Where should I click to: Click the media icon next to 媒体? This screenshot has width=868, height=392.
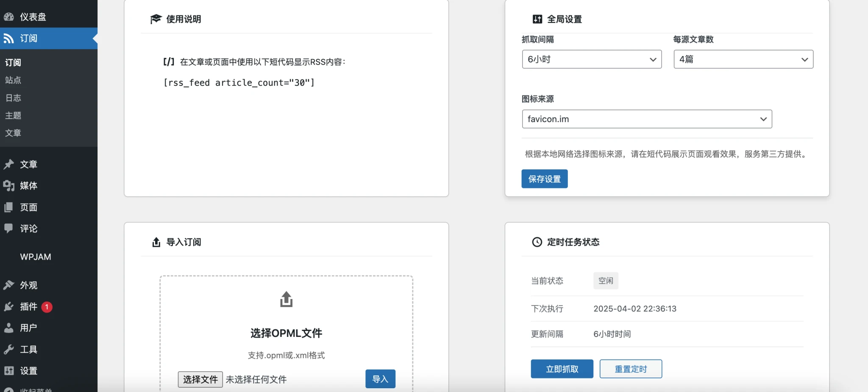pos(9,186)
